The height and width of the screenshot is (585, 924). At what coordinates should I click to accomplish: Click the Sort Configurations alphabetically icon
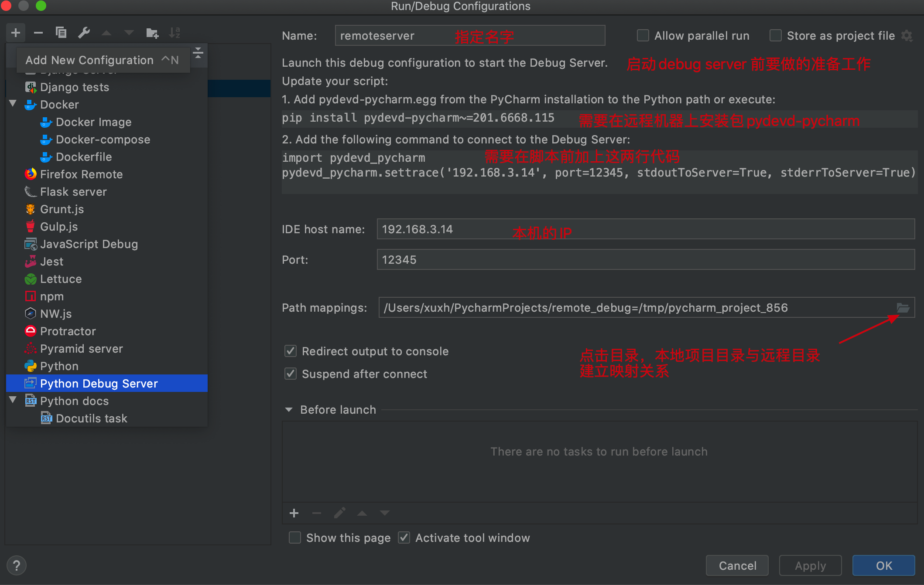tap(175, 33)
